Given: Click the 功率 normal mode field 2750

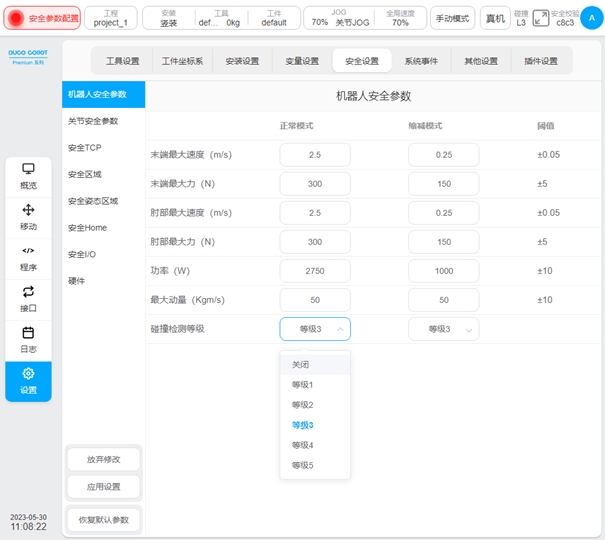Looking at the screenshot, I should click(x=315, y=271).
